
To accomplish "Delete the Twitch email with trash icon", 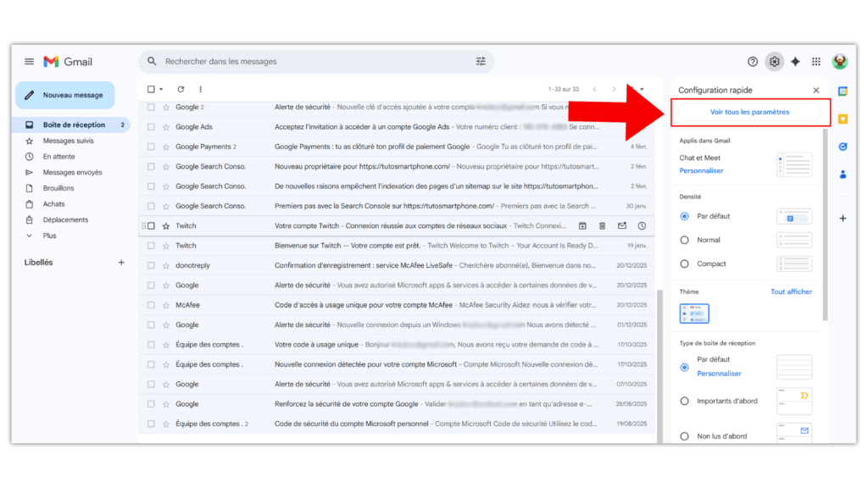I will [x=602, y=226].
